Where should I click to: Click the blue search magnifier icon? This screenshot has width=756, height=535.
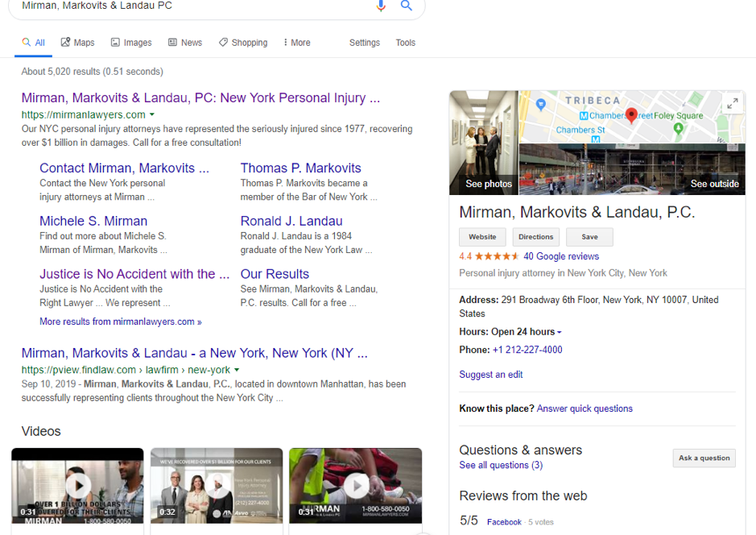click(407, 6)
